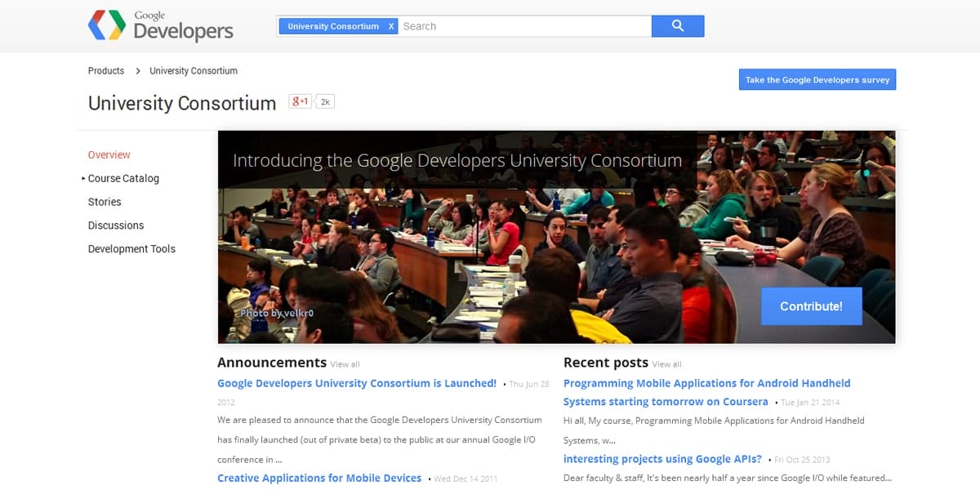This screenshot has height=490, width=980.
Task: Go to Stories in the sidebar
Action: pyautogui.click(x=105, y=202)
